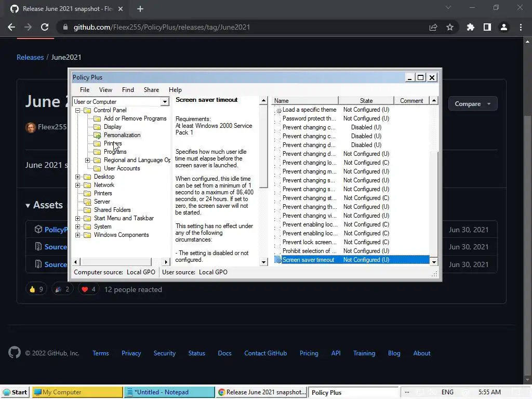Open the File menu in Policy Plus
This screenshot has height=399, width=532.
point(85,90)
